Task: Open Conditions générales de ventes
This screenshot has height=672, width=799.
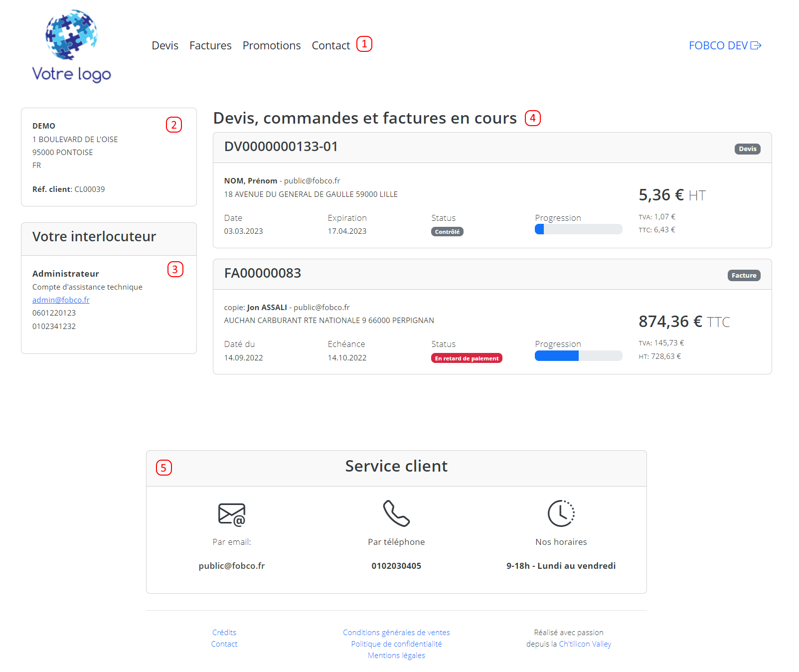Action: [x=396, y=632]
